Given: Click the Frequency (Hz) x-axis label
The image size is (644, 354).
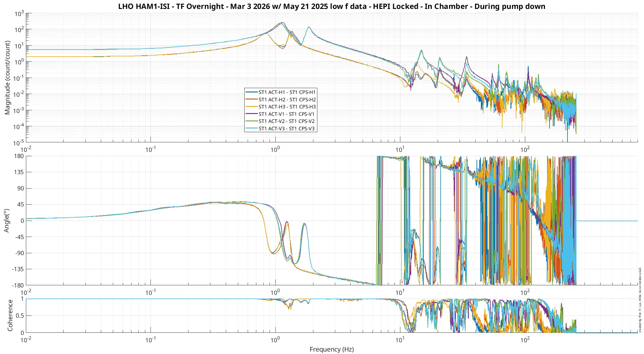Looking at the screenshot, I should pyautogui.click(x=332, y=349).
